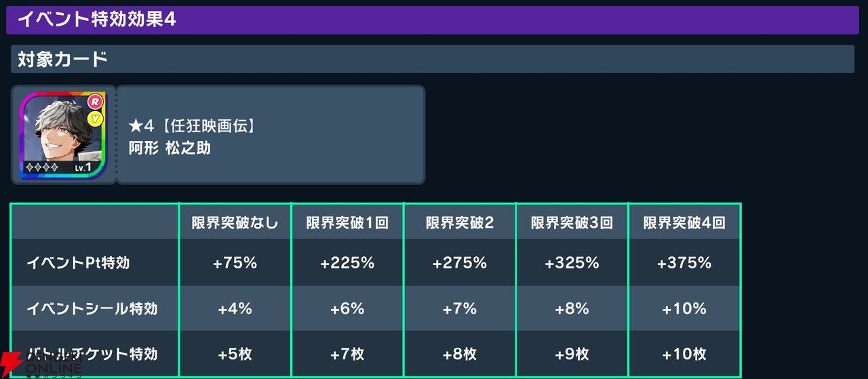Click the 阿形 松之助 character name
Viewport: 868px width, 379px height.
[x=170, y=148]
